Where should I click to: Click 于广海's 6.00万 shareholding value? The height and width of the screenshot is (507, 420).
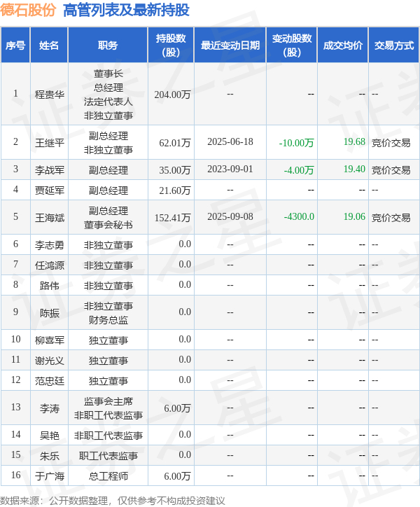pyautogui.click(x=177, y=476)
